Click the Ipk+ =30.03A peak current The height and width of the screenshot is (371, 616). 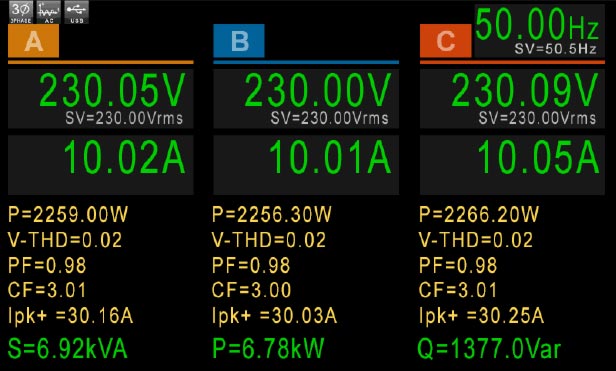(x=275, y=316)
